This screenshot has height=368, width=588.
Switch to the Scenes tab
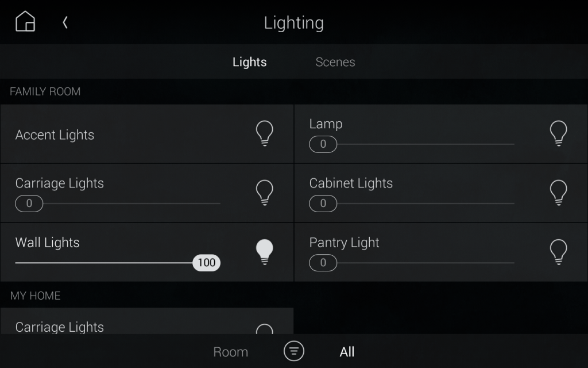click(335, 62)
